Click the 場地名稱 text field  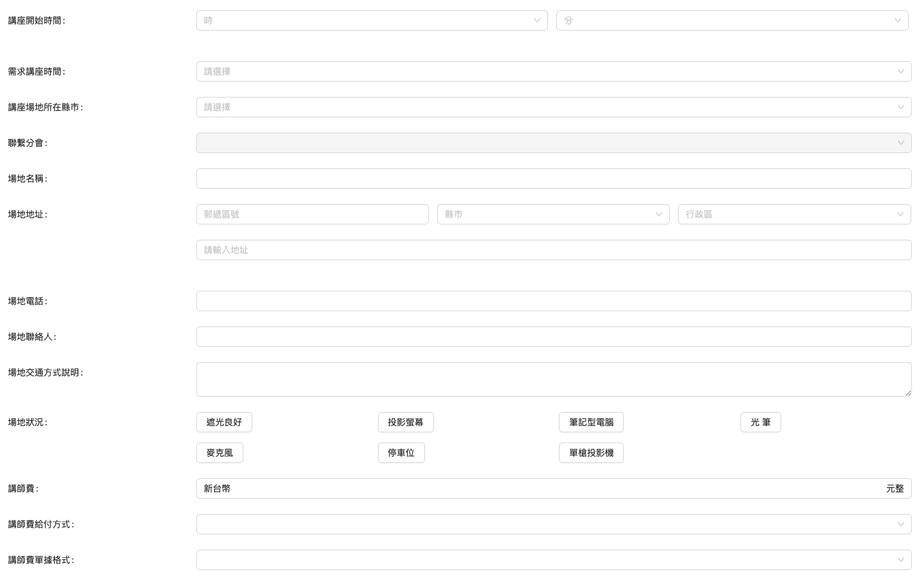click(x=553, y=179)
